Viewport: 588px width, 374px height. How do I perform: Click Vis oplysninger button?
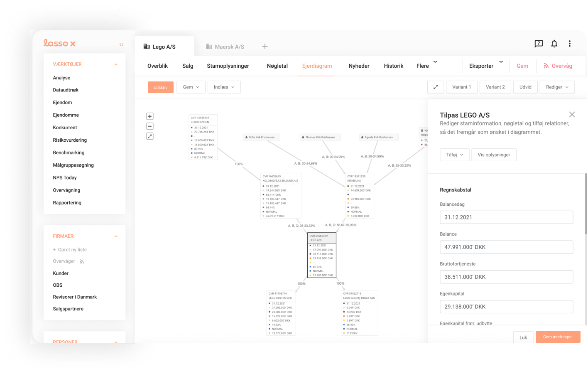tap(494, 155)
